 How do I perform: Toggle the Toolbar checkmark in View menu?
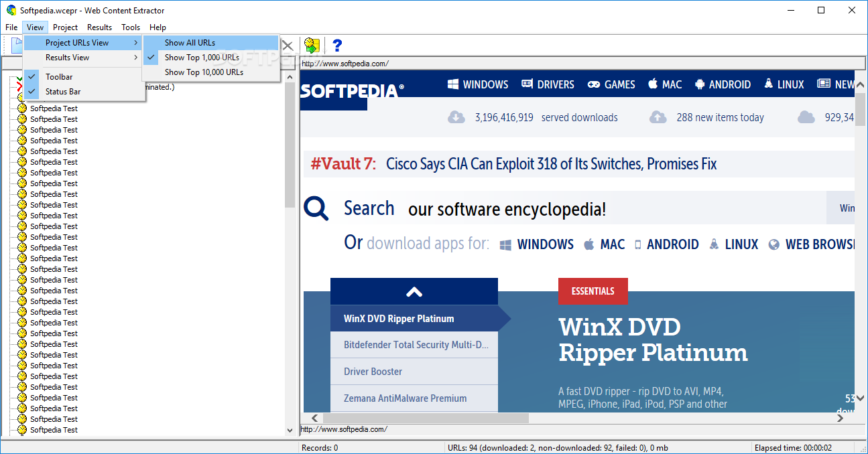pyautogui.click(x=33, y=77)
